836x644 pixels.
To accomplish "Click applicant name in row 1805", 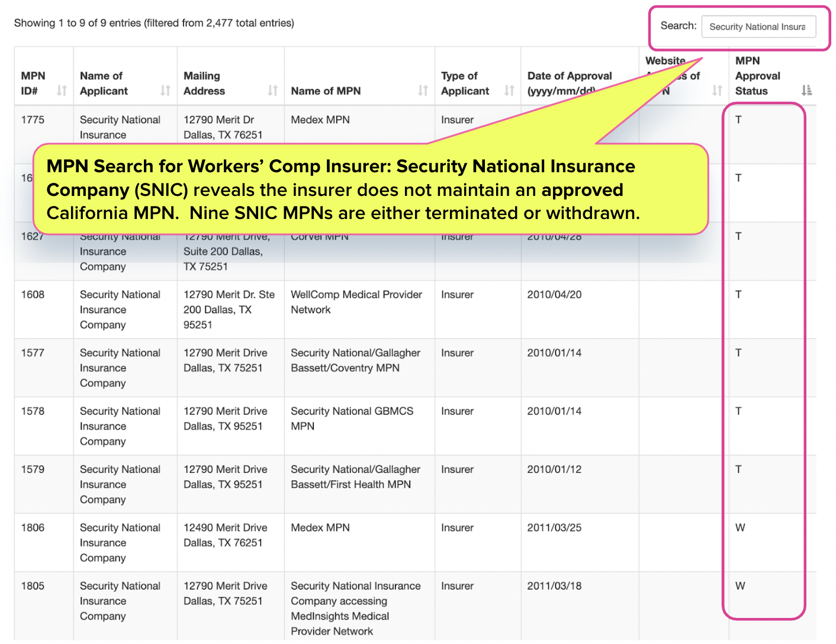I will (x=120, y=601).
